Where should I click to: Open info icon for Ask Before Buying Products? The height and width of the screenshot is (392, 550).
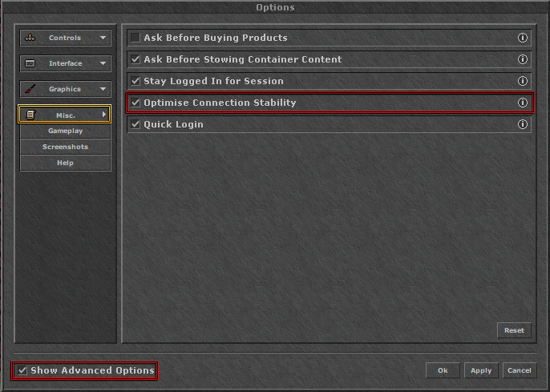(523, 38)
